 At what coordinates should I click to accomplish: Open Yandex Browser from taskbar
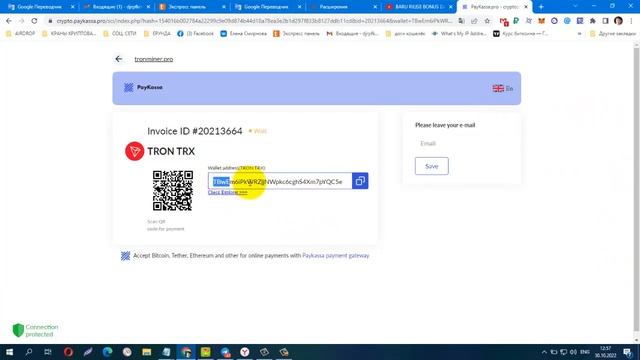click(244, 352)
